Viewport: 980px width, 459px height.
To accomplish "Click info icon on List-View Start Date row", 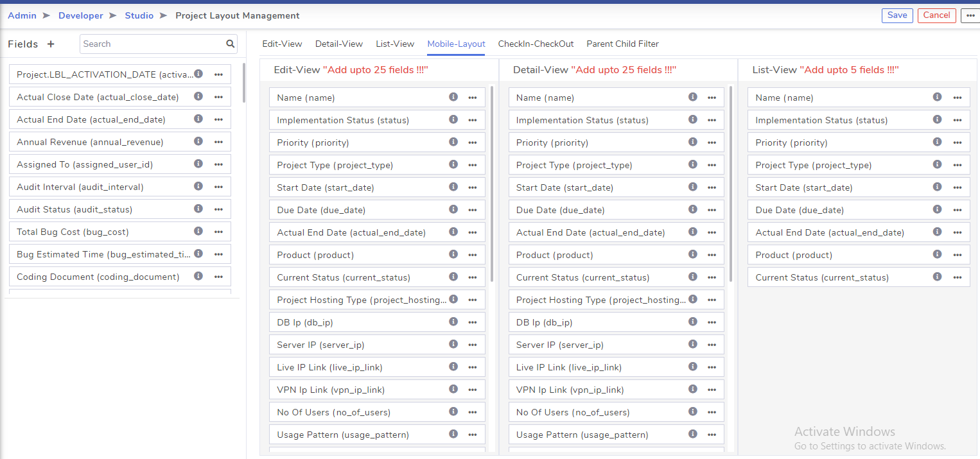I will (938, 187).
